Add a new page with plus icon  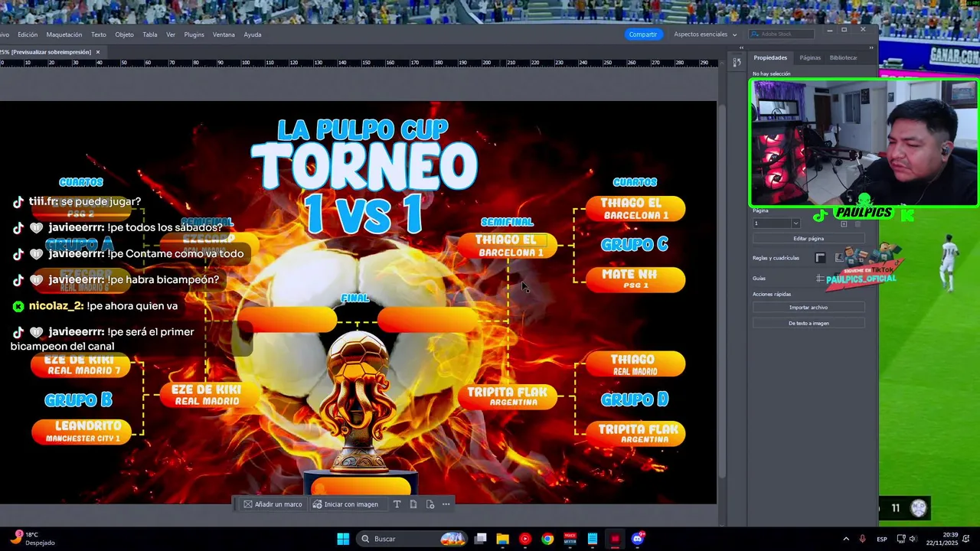tap(844, 224)
